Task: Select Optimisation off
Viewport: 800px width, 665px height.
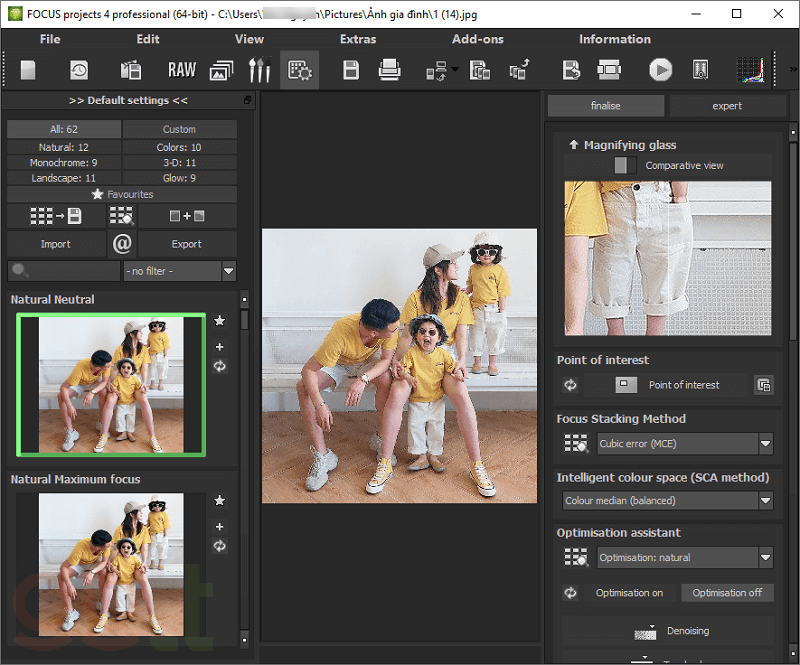Action: coord(727,593)
